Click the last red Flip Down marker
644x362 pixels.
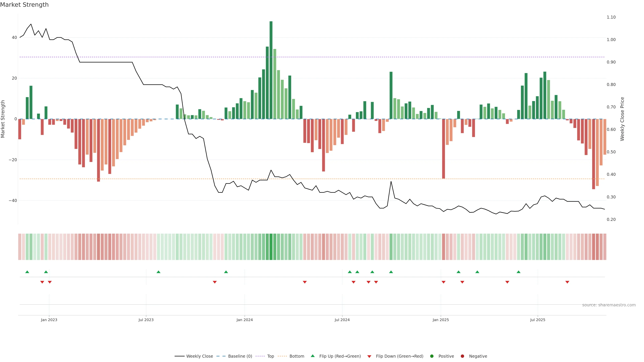pyautogui.click(x=567, y=282)
